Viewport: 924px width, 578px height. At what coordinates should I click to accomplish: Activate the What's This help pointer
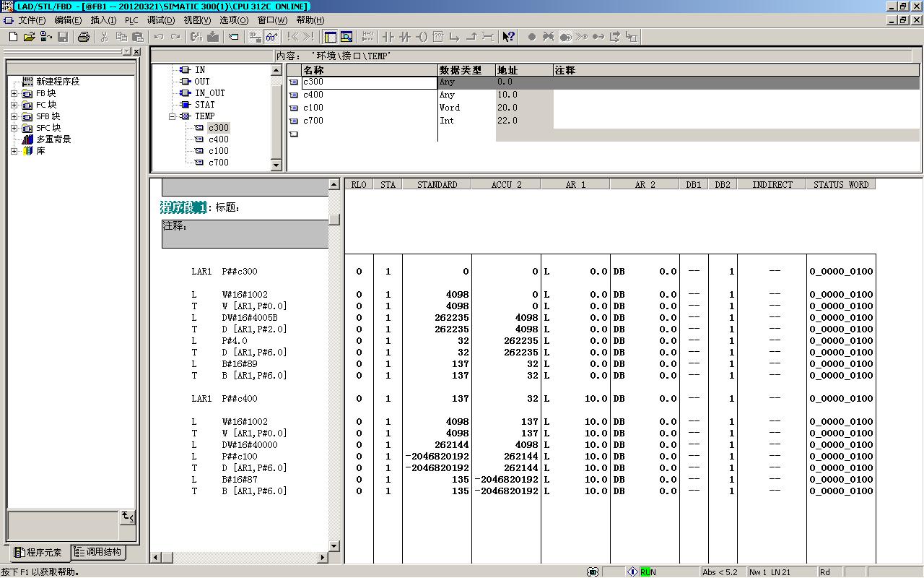pyautogui.click(x=509, y=37)
